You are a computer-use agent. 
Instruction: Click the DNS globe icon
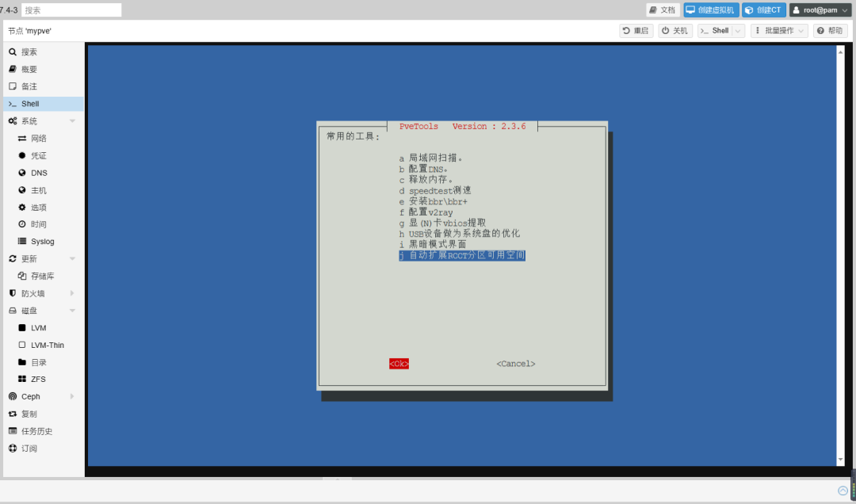point(22,173)
